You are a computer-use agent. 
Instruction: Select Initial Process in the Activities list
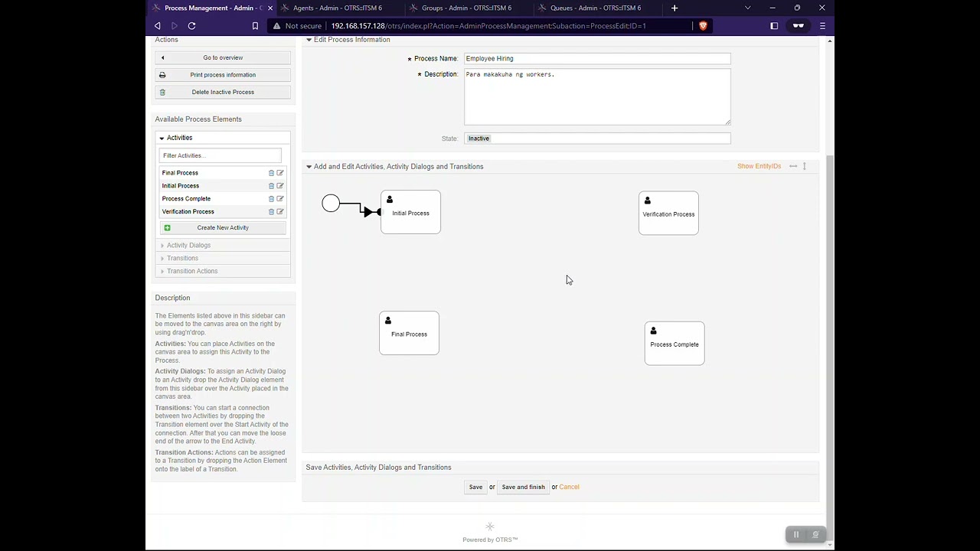[181, 186]
